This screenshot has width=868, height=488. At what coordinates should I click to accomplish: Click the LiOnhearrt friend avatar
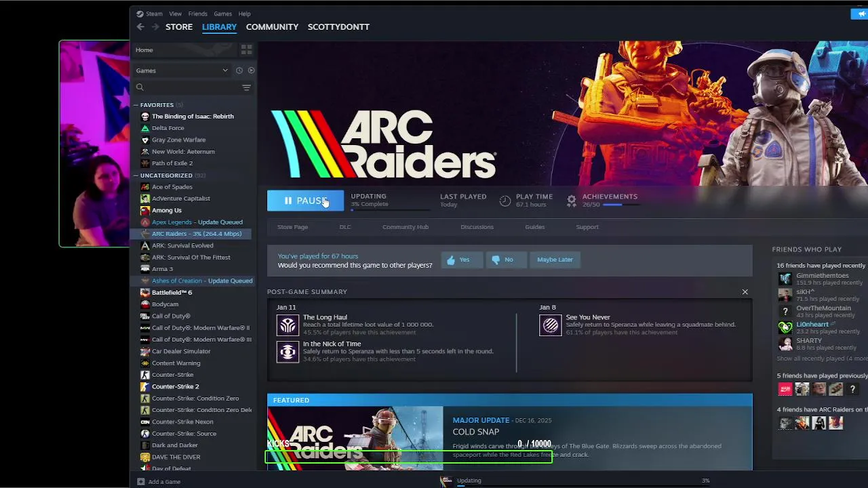pyautogui.click(x=785, y=328)
